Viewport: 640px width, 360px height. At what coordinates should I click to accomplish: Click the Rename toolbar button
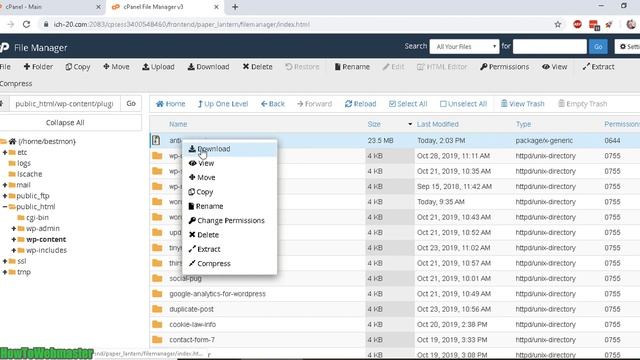tap(352, 67)
